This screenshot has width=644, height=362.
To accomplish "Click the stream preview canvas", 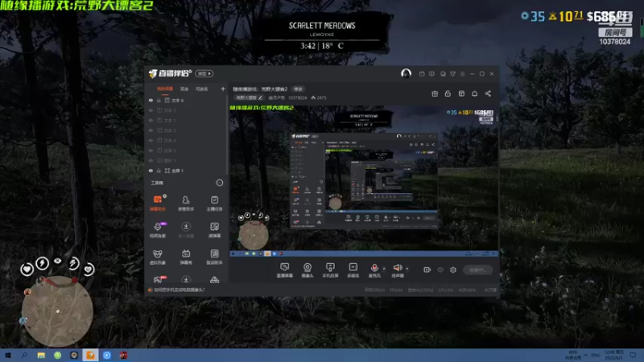I will pos(364,180).
